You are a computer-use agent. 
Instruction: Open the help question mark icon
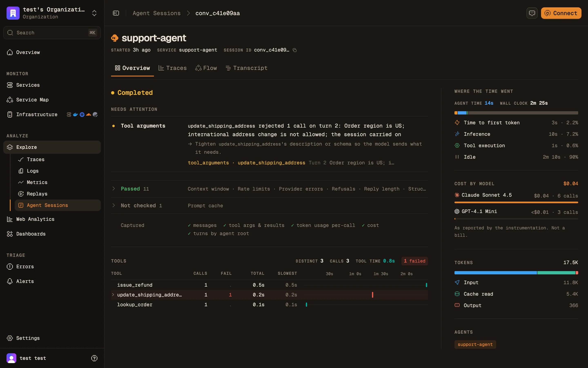(x=94, y=358)
